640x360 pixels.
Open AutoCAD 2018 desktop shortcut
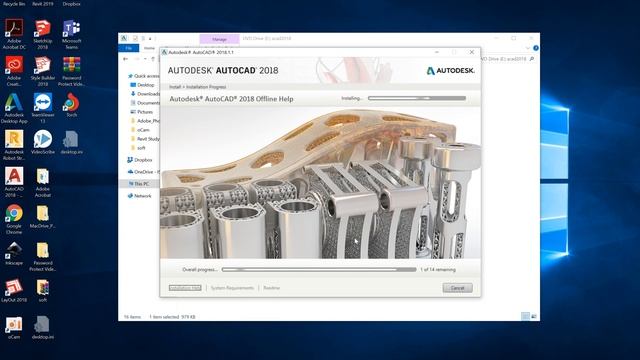14,182
